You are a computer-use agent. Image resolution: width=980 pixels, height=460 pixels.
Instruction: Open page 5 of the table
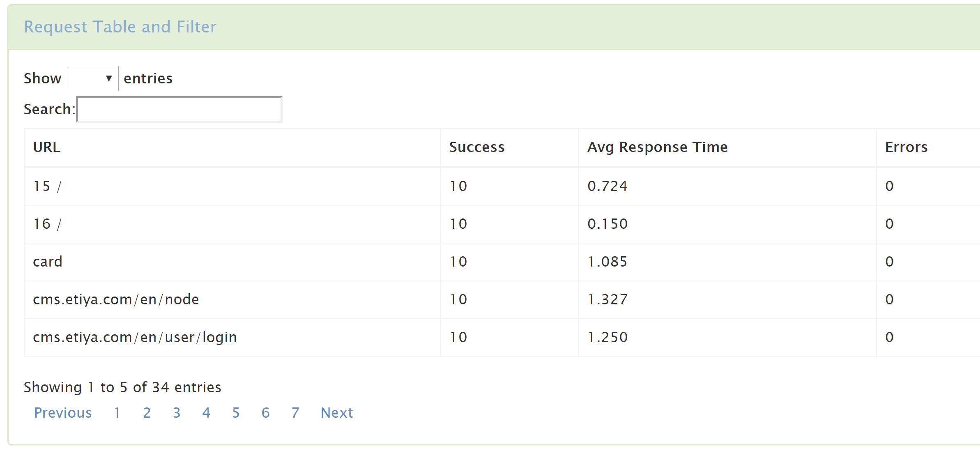[x=236, y=413]
